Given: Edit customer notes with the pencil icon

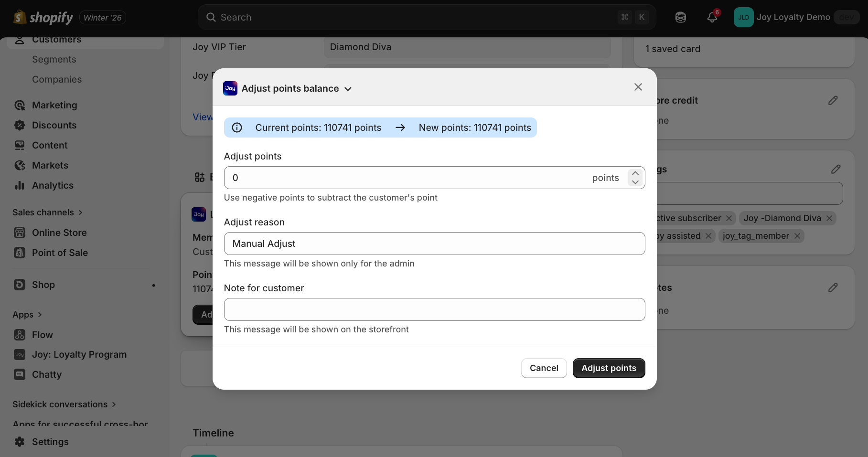Looking at the screenshot, I should coord(833,287).
